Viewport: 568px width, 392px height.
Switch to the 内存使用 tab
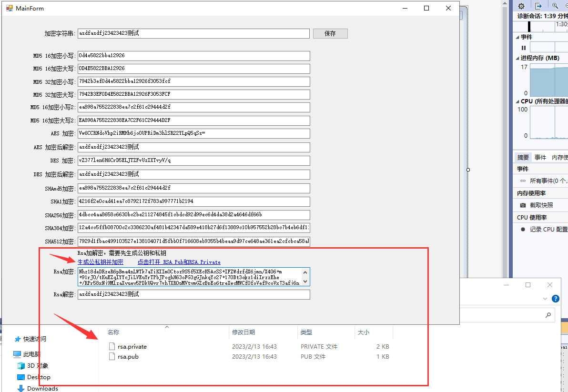559,158
